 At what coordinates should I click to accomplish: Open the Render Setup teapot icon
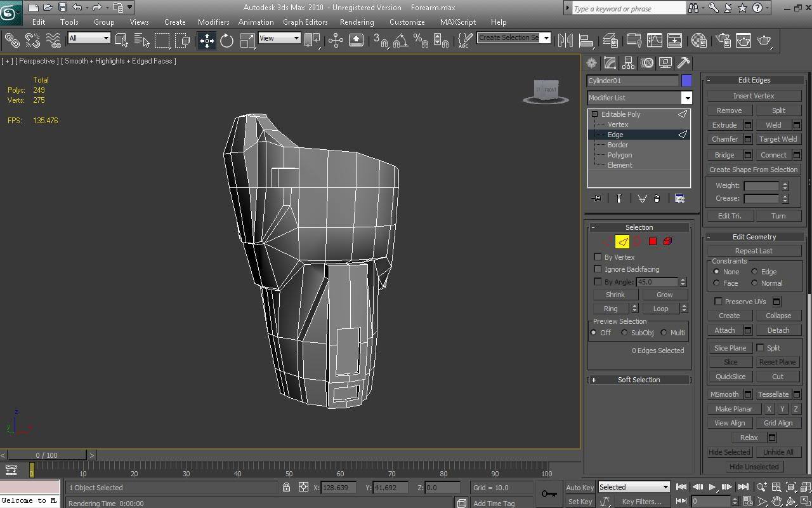tap(723, 41)
